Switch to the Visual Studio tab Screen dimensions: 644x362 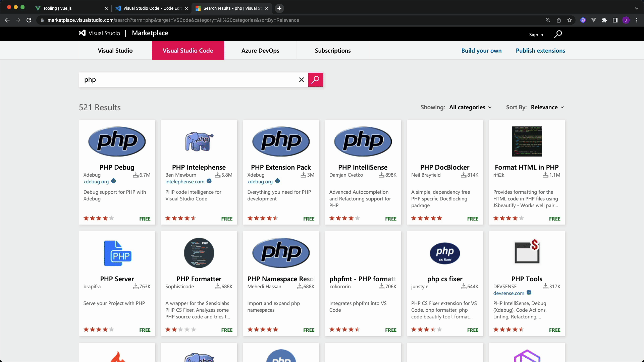click(115, 51)
